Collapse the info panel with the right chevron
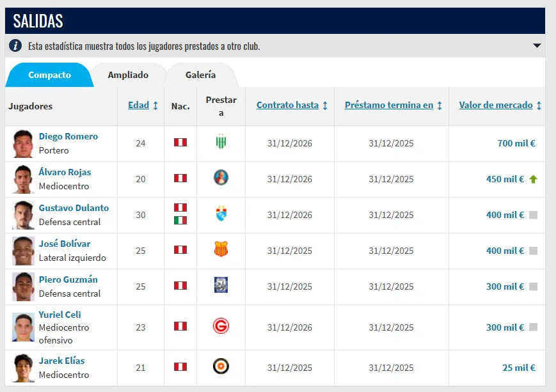Viewport: 556px width, 392px height. point(536,45)
